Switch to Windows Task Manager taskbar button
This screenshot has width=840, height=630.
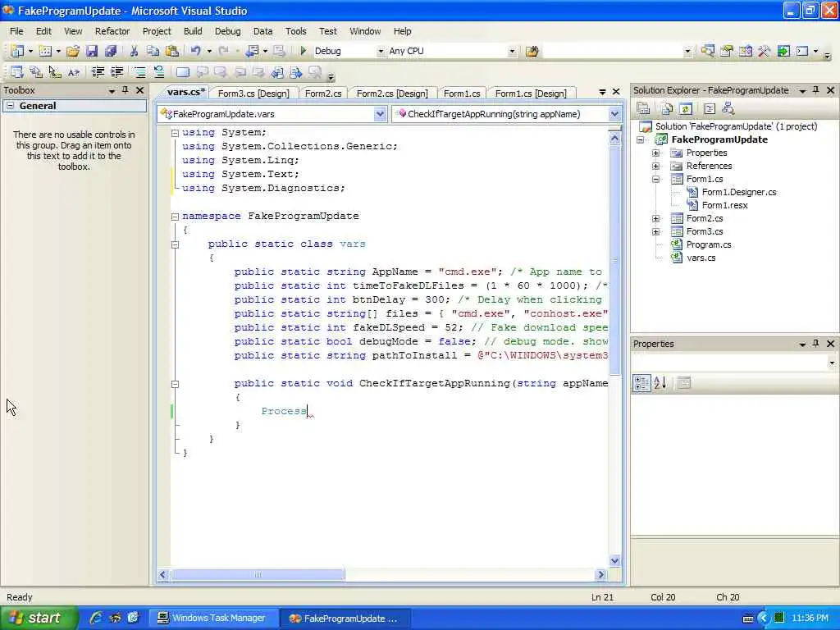[x=212, y=618]
